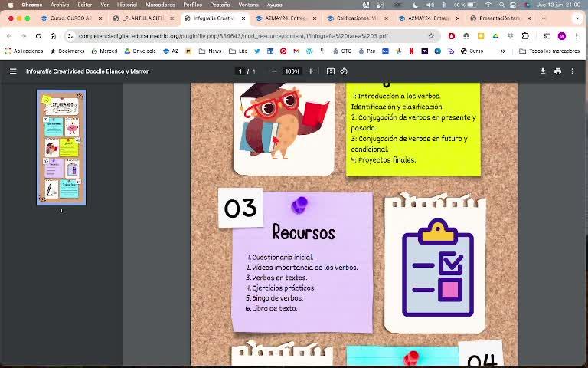Open the Drive bookmark link
The height and width of the screenshot is (368, 588).
[140, 51]
